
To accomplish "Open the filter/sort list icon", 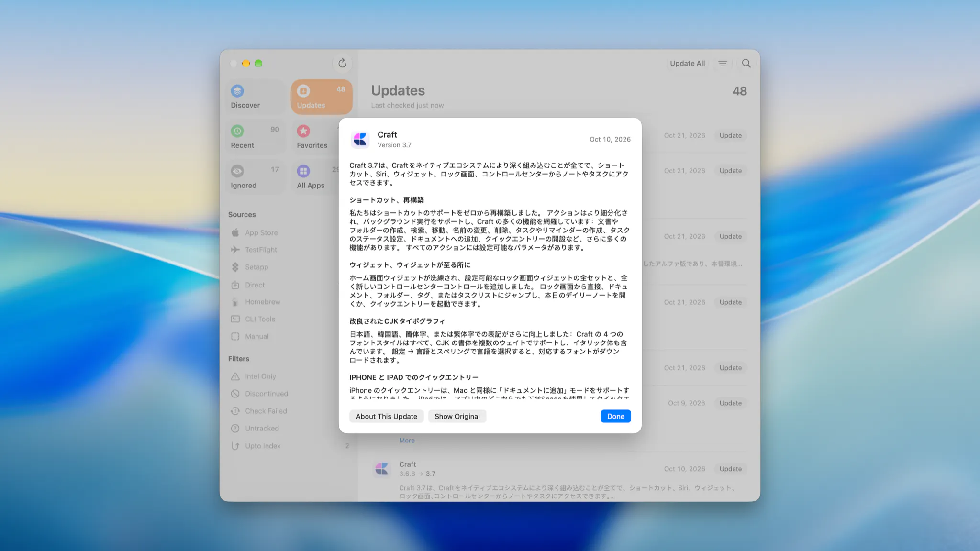I will pyautogui.click(x=723, y=63).
